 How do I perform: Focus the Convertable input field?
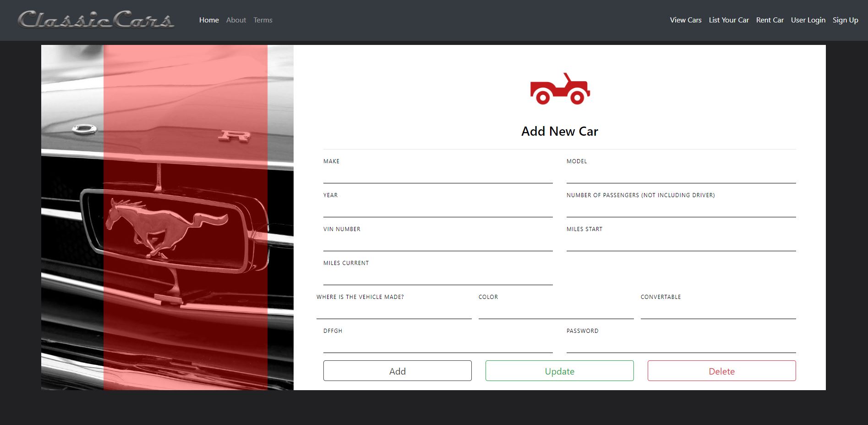[718, 310]
